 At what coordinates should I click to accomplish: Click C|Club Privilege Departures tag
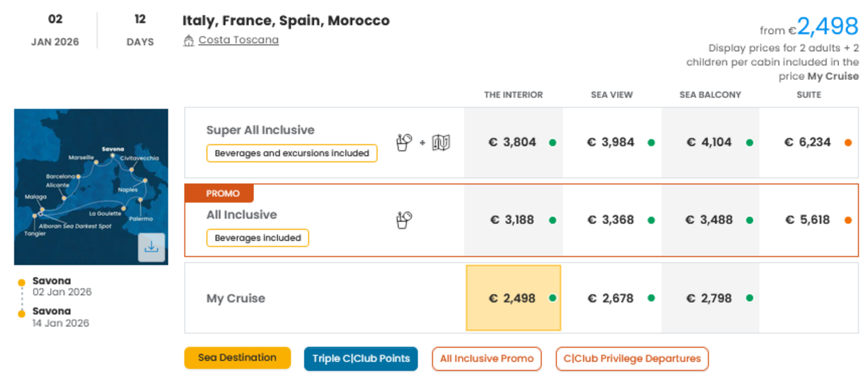coord(632,359)
